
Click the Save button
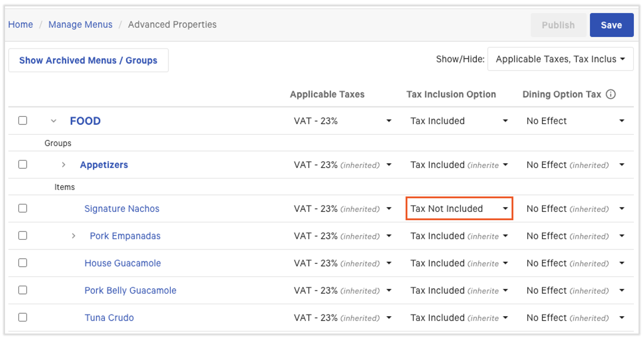point(611,25)
